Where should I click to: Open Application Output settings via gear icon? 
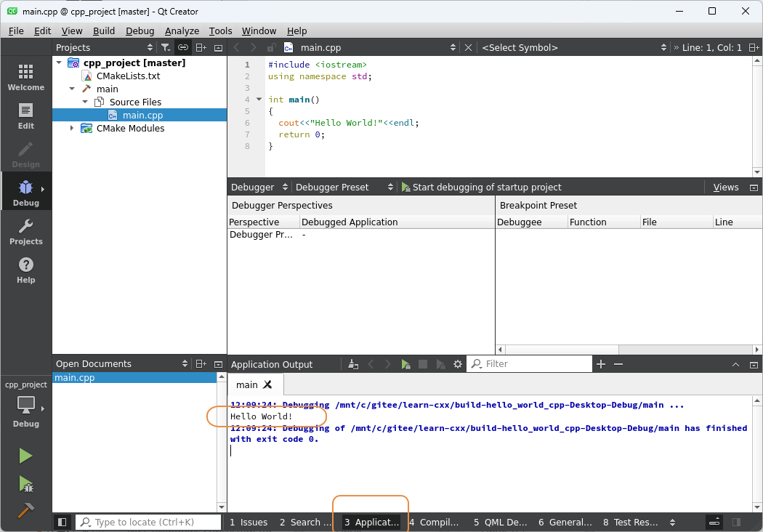[457, 363]
